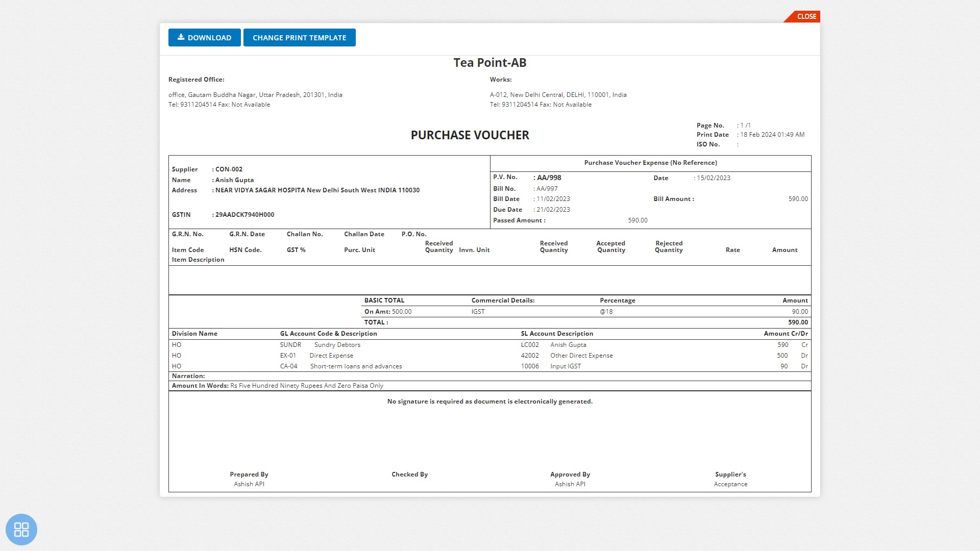
Task: Select the Division Name header
Action: tap(194, 334)
